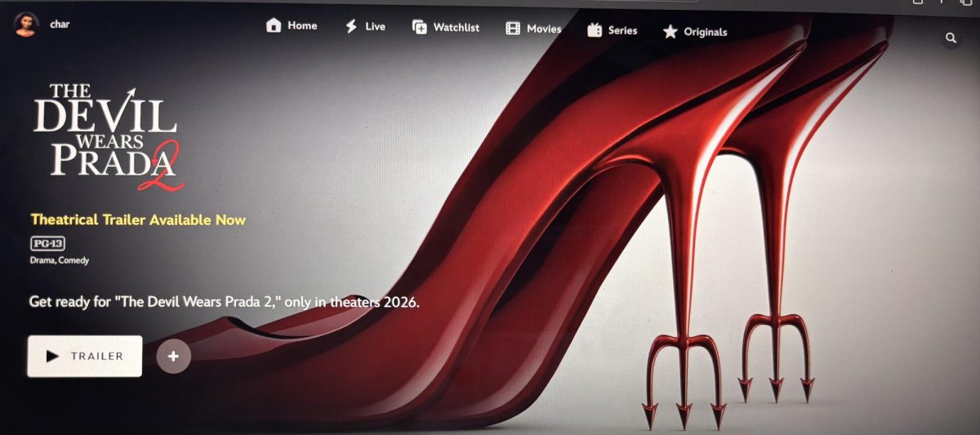Play the trailer with TRAILER button

[85, 357]
